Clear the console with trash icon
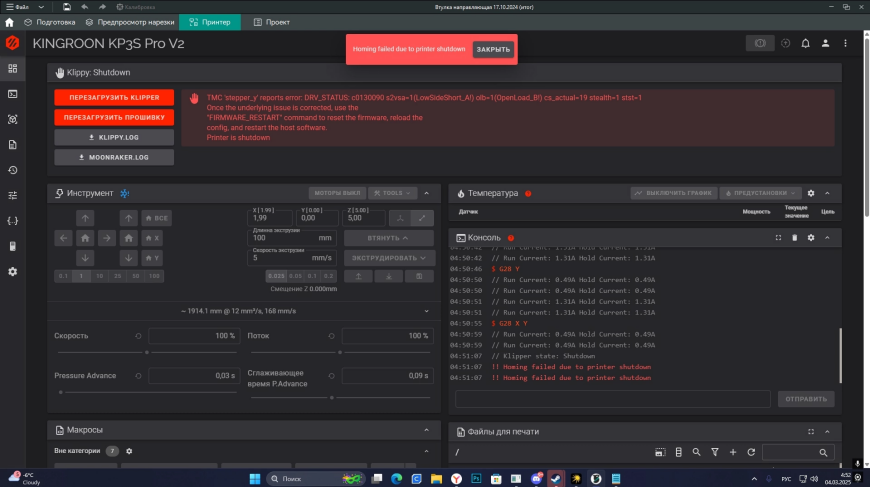The height and width of the screenshot is (487, 870). pos(795,238)
